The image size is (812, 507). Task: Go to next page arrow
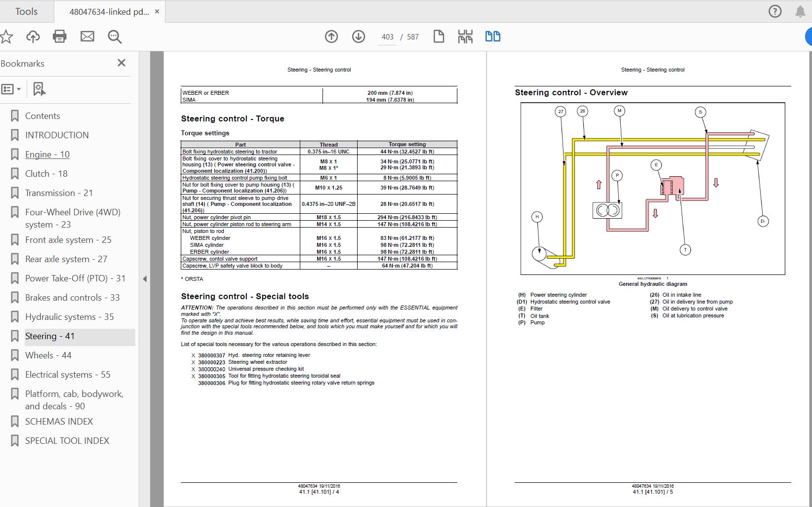click(x=359, y=37)
